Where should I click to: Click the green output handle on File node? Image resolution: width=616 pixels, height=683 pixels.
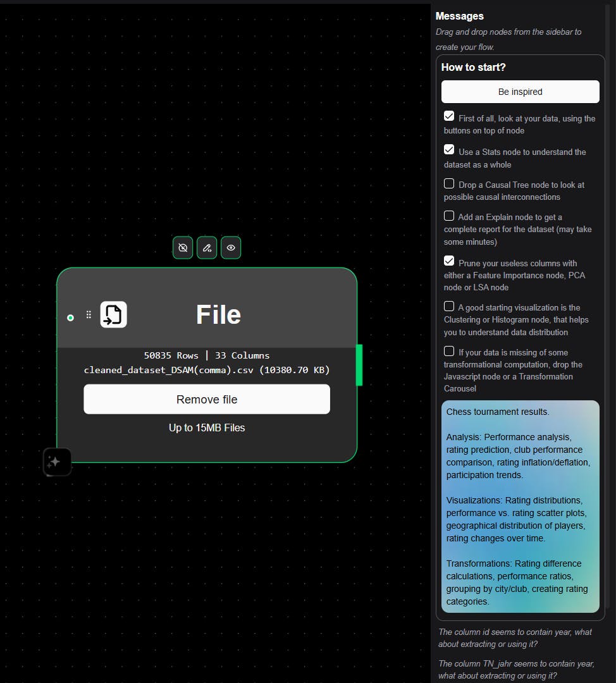359,365
